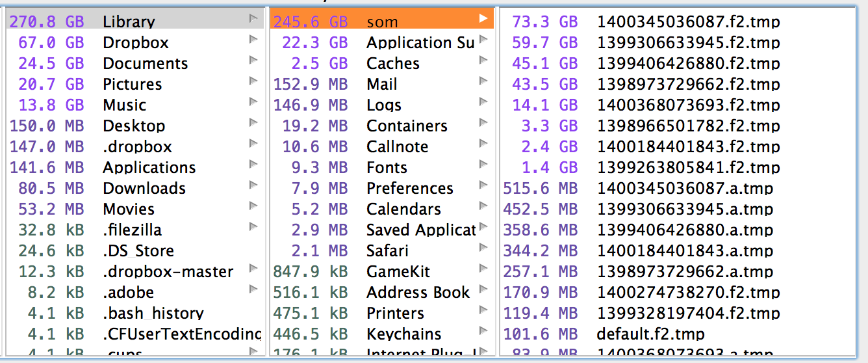The height and width of the screenshot is (363, 868).
Task: Expand the Mail folder arrow
Action: [483, 82]
